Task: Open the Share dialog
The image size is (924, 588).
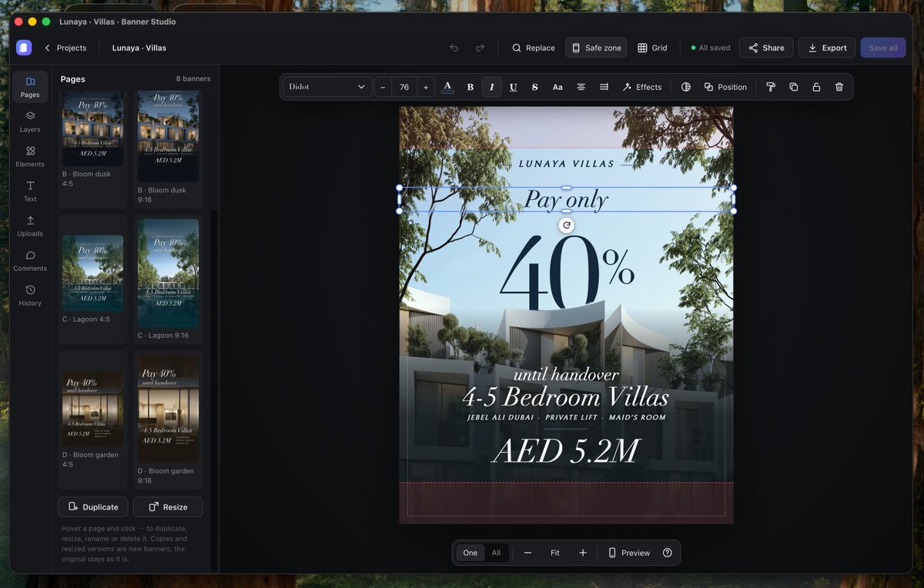Action: pyautogui.click(x=766, y=48)
